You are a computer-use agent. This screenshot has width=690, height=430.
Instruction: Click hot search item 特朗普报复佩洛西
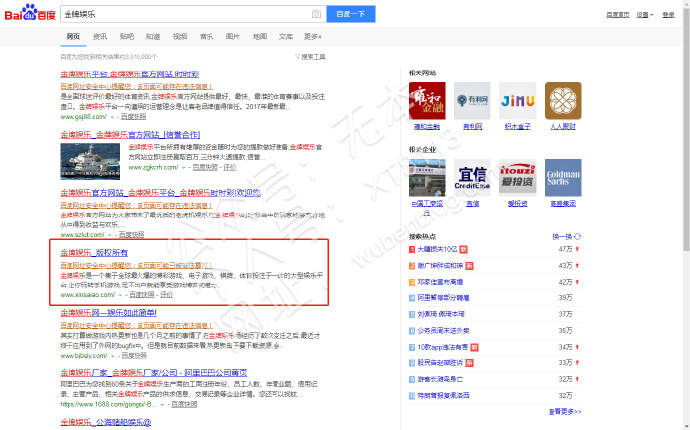pyautogui.click(x=443, y=395)
